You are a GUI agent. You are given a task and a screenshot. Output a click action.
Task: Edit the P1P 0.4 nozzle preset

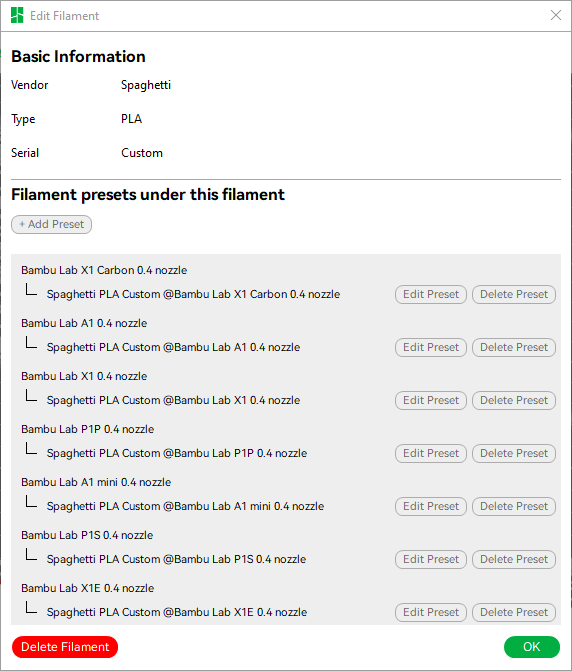pyautogui.click(x=431, y=454)
